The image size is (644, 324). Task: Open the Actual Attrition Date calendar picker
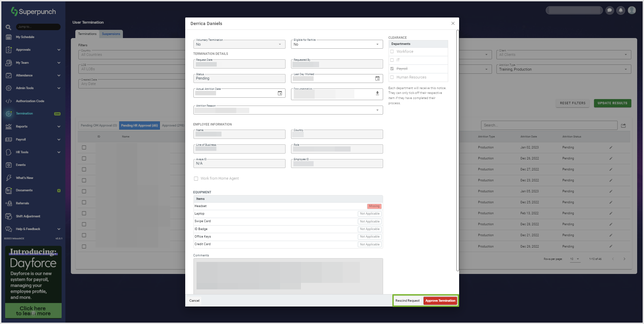point(280,93)
